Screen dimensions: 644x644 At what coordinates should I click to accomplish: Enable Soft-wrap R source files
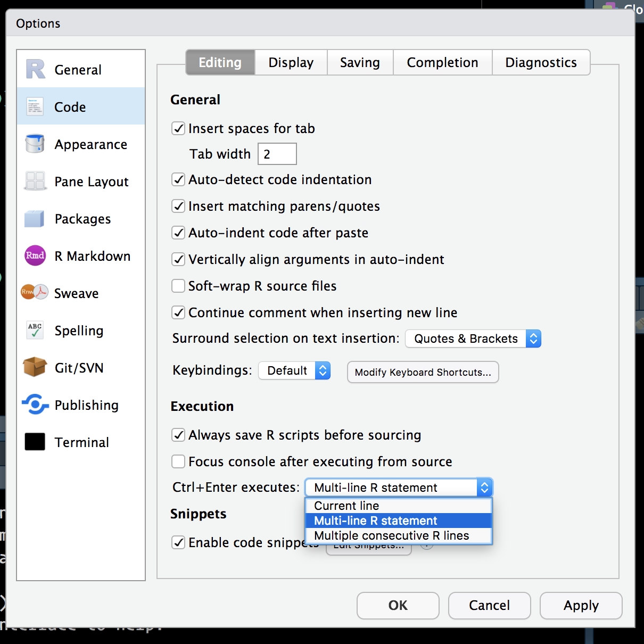tap(178, 286)
